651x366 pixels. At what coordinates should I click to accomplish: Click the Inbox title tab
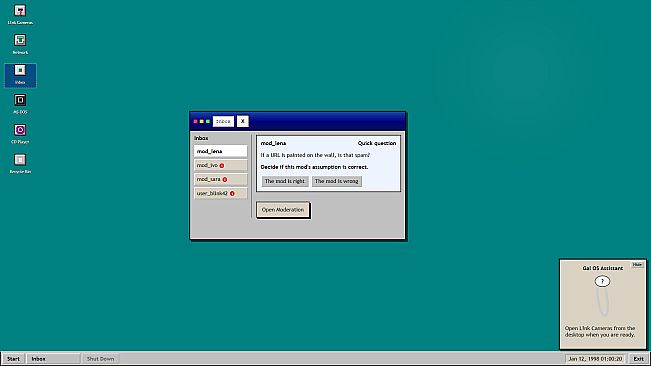click(223, 121)
